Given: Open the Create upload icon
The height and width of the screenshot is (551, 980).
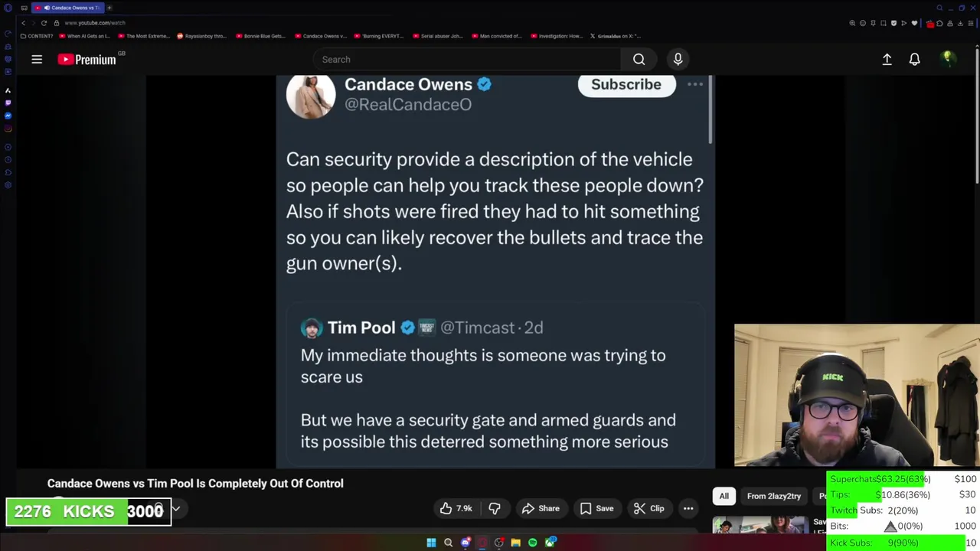Looking at the screenshot, I should (x=887, y=59).
